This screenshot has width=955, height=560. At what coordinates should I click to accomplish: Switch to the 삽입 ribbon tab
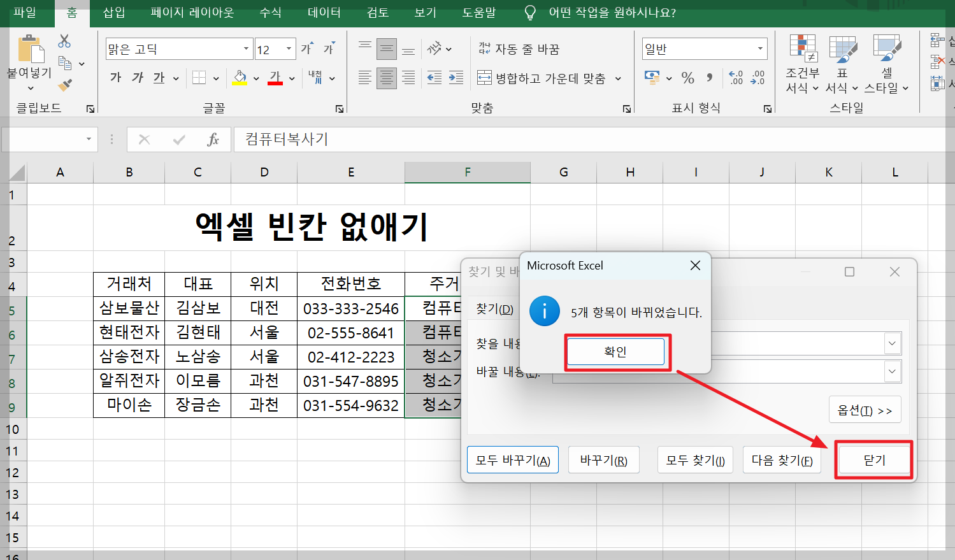click(113, 12)
